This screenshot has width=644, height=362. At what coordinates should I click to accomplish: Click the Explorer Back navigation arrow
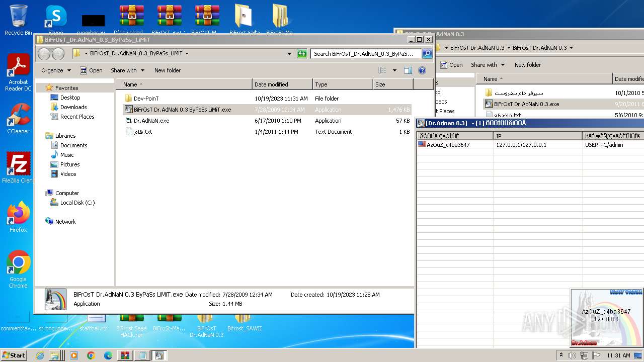44,53
